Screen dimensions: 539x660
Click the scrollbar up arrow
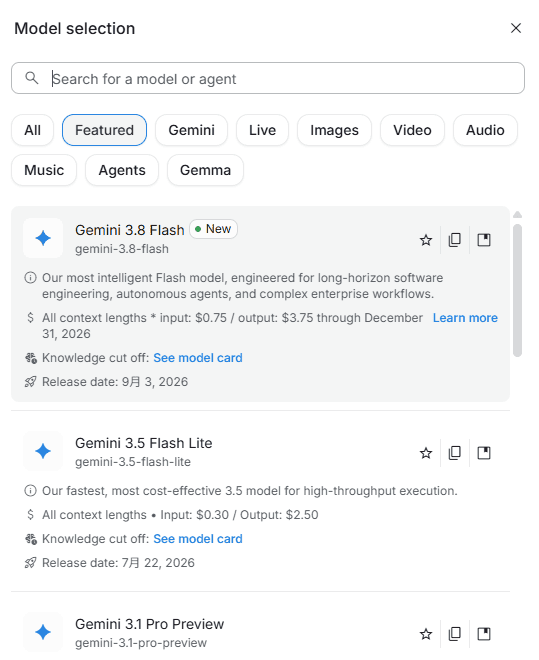(518, 215)
